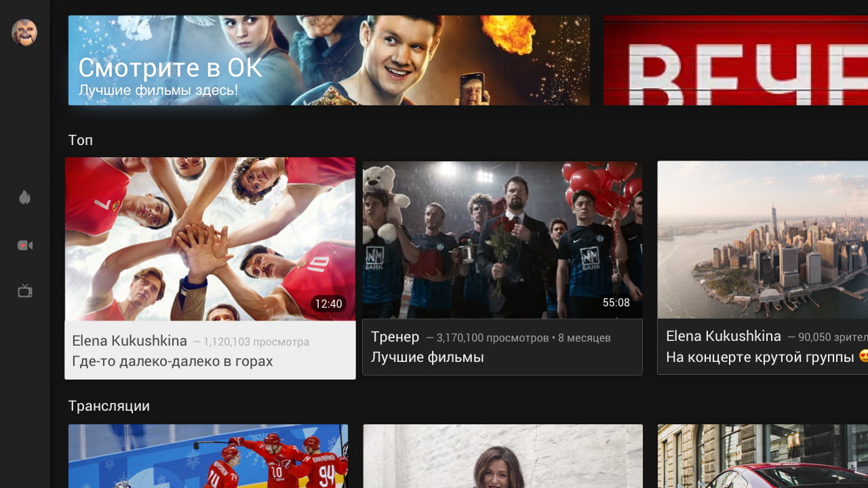Open the city skyline aerial video thumbnail
The width and height of the screenshot is (868, 488).
coord(763,240)
